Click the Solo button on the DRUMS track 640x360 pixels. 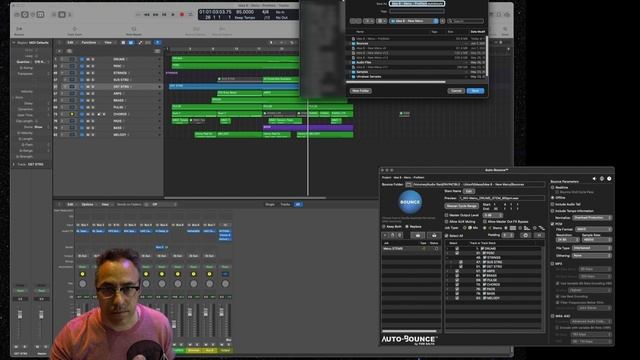pyautogui.click(x=93, y=59)
